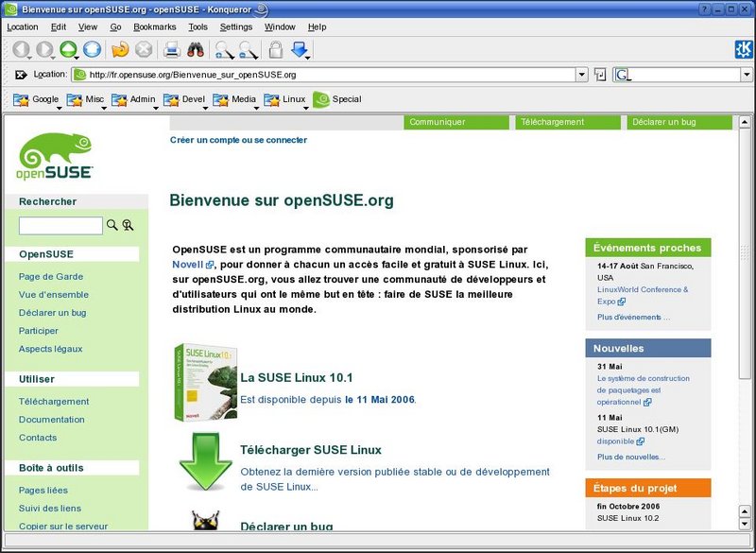Follow the Créer un compte ou se connecter link
756x553 pixels.
pos(238,140)
